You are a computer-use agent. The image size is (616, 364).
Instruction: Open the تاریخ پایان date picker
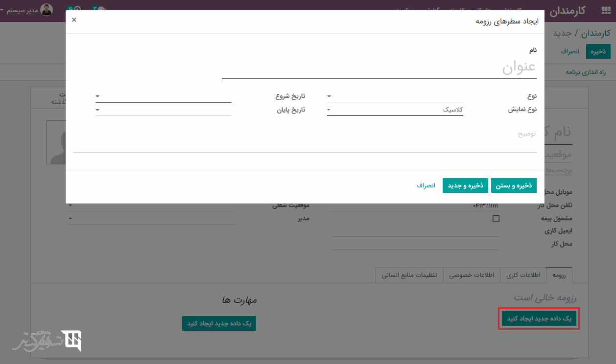click(x=163, y=110)
